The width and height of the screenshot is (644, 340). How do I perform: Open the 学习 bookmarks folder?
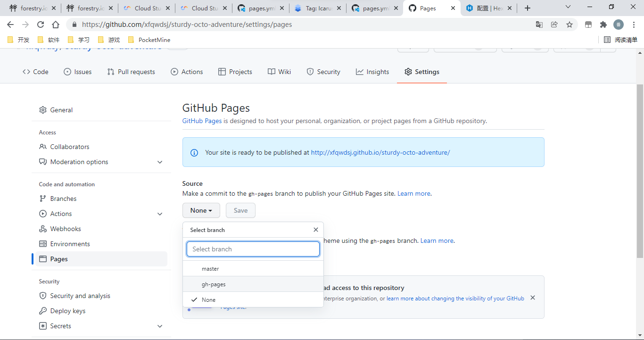coord(79,40)
